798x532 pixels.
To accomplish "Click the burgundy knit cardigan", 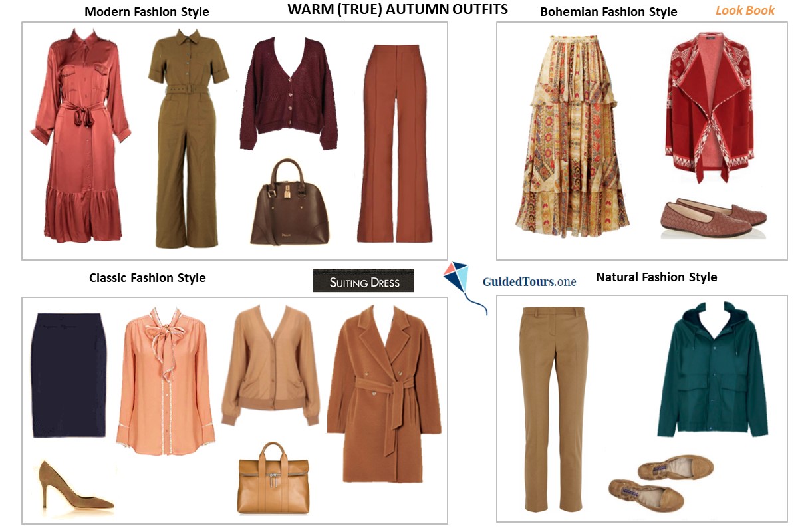I will (289, 93).
